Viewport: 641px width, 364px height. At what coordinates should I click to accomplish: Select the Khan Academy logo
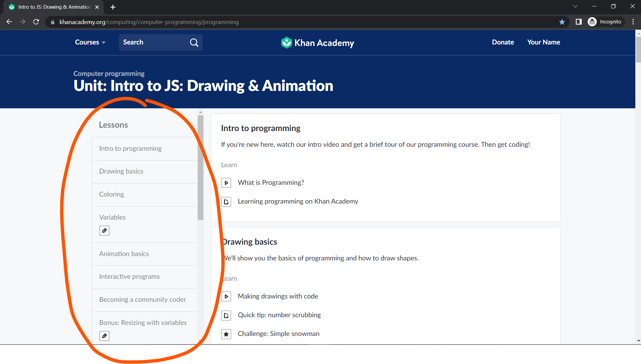click(317, 42)
